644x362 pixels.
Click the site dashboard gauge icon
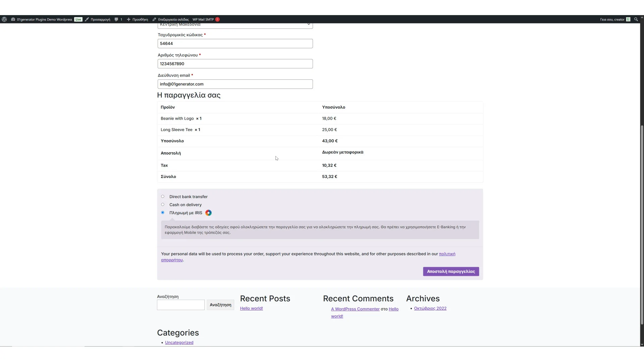click(x=13, y=19)
